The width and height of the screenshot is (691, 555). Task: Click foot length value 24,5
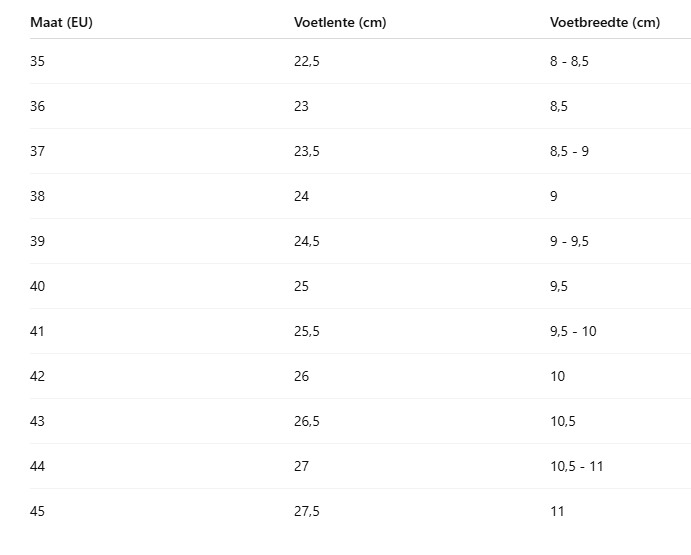(x=307, y=241)
